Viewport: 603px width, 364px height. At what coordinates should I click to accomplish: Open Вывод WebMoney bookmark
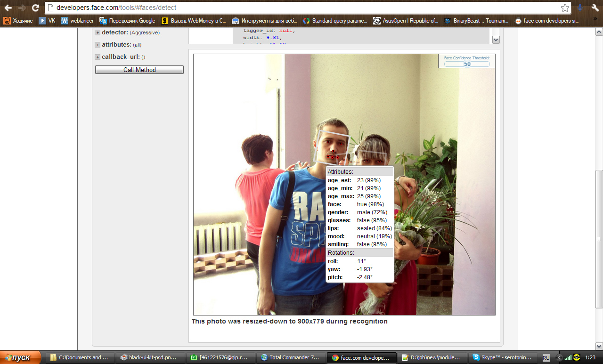[x=194, y=21]
